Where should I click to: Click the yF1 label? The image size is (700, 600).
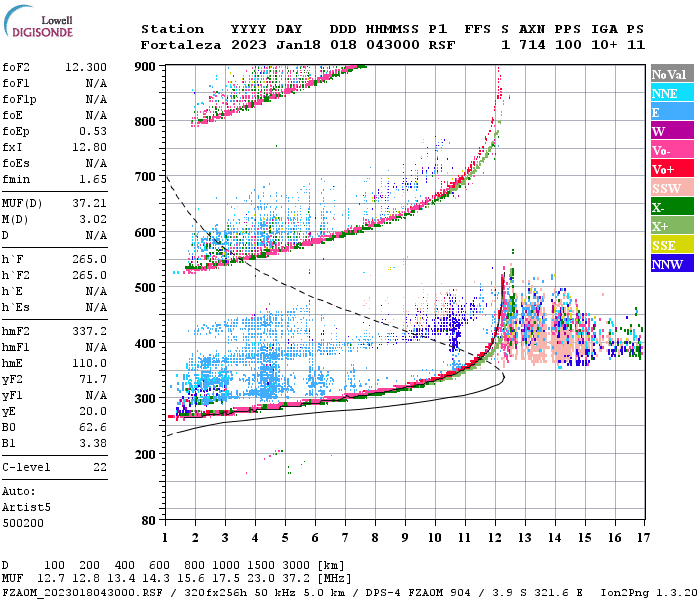tap(12, 396)
